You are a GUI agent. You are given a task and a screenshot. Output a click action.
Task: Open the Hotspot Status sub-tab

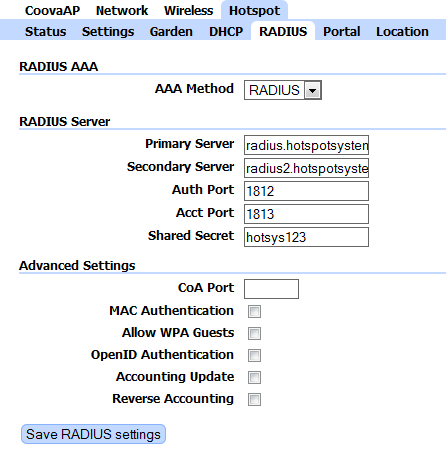46,32
